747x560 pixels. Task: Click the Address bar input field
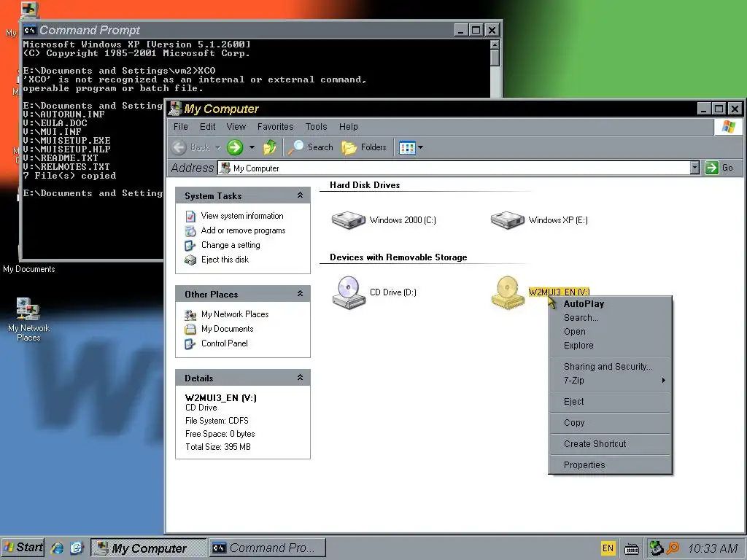pos(454,168)
